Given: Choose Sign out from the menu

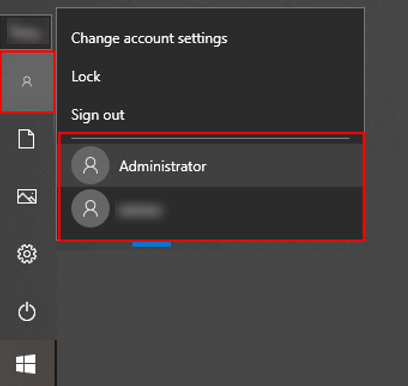Looking at the screenshot, I should [x=98, y=115].
